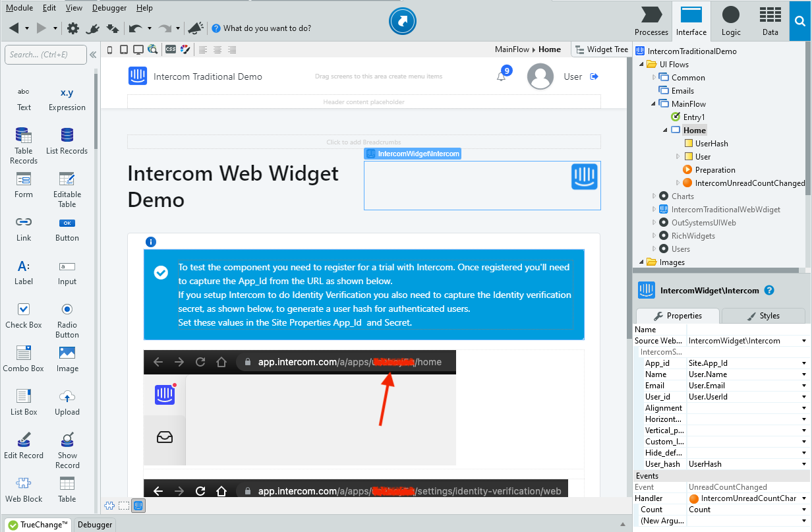Click the forward navigation arrow in the toolbar
This screenshot has height=532, width=812.
pyautogui.click(x=42, y=28)
